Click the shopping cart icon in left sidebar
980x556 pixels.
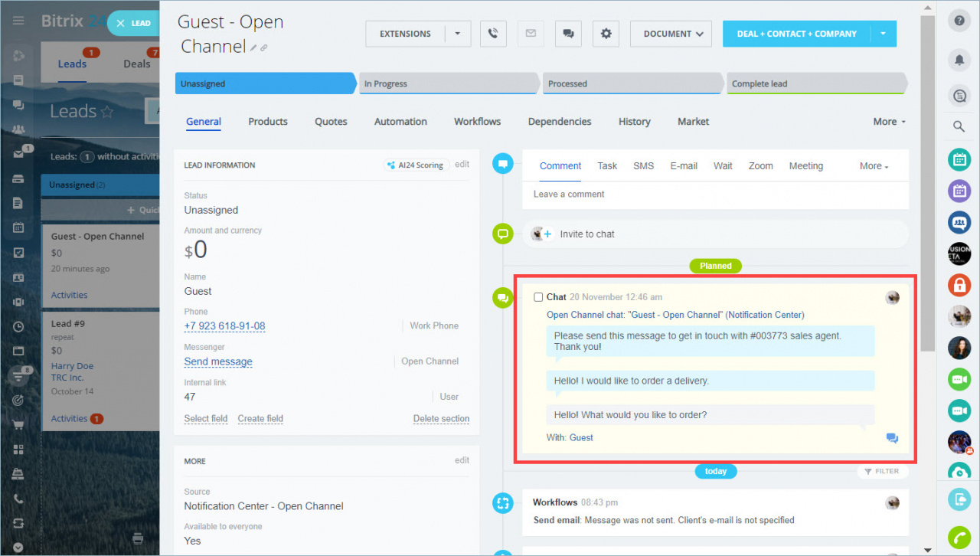(x=18, y=425)
